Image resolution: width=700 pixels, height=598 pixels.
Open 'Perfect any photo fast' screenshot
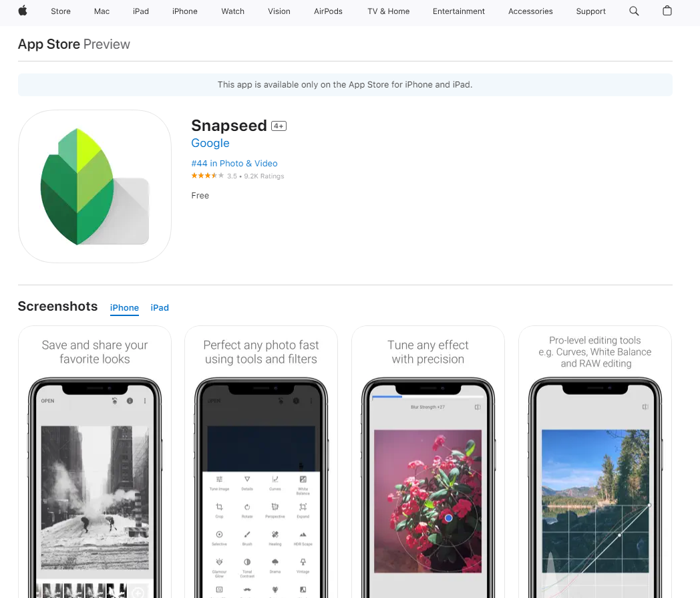pos(261,462)
